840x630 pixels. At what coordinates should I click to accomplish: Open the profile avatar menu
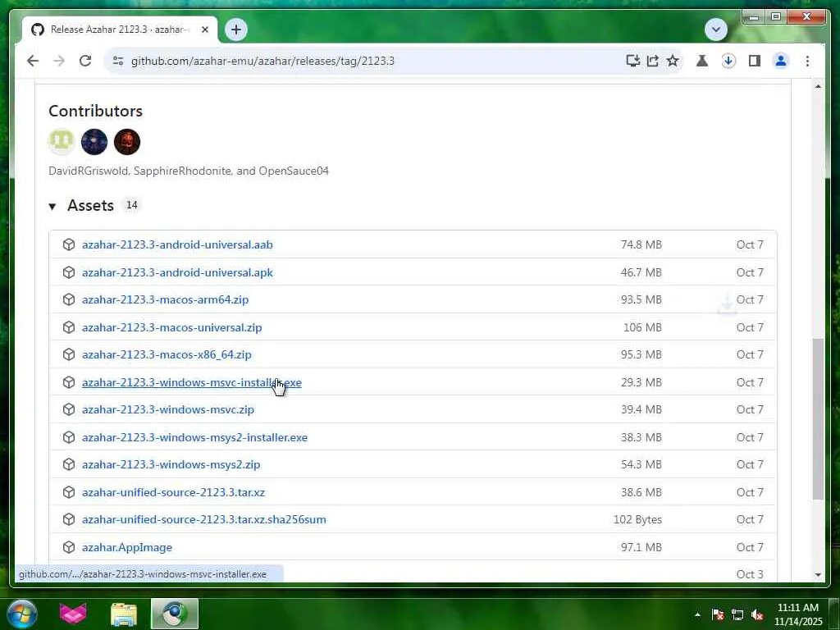point(781,61)
